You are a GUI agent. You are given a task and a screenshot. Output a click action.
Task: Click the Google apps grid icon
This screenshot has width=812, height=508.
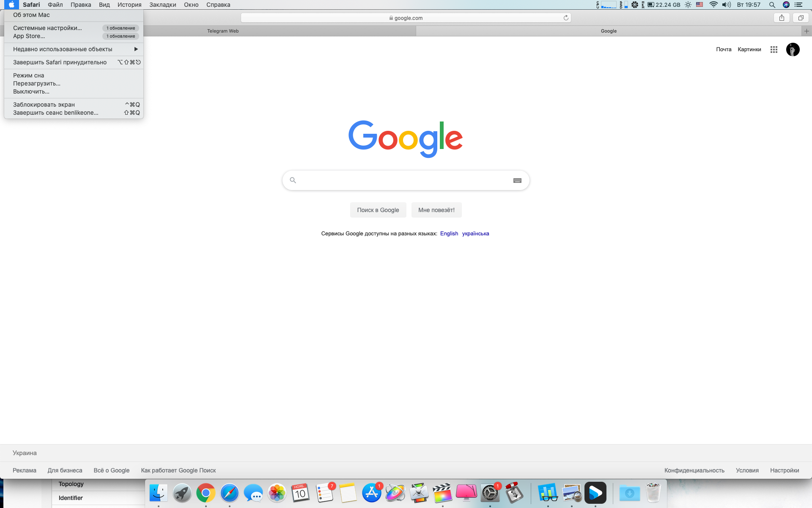pyautogui.click(x=774, y=50)
